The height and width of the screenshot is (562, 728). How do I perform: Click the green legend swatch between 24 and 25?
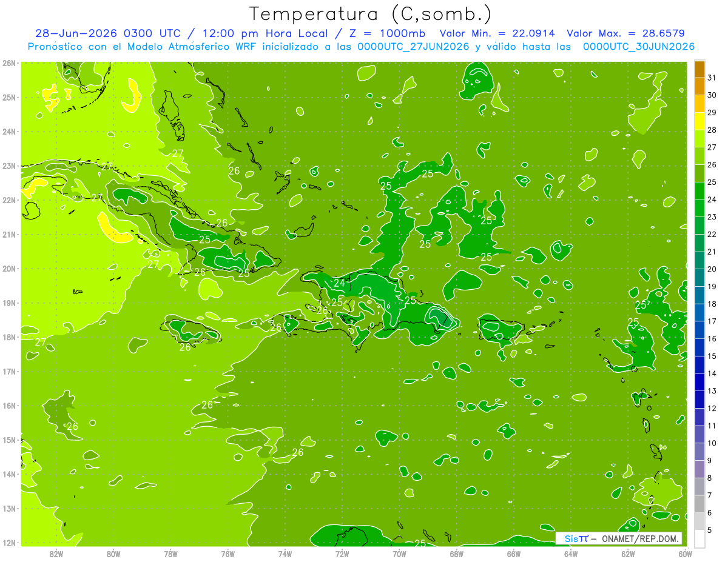(699, 191)
